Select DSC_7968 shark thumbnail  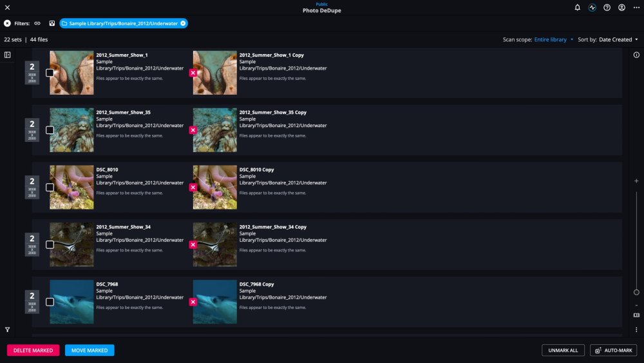click(71, 302)
